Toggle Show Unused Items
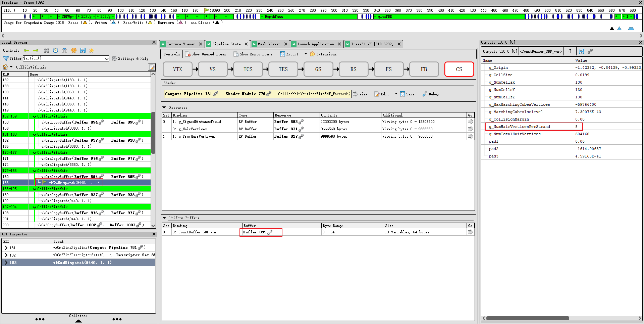644x324 pixels. (x=206, y=54)
